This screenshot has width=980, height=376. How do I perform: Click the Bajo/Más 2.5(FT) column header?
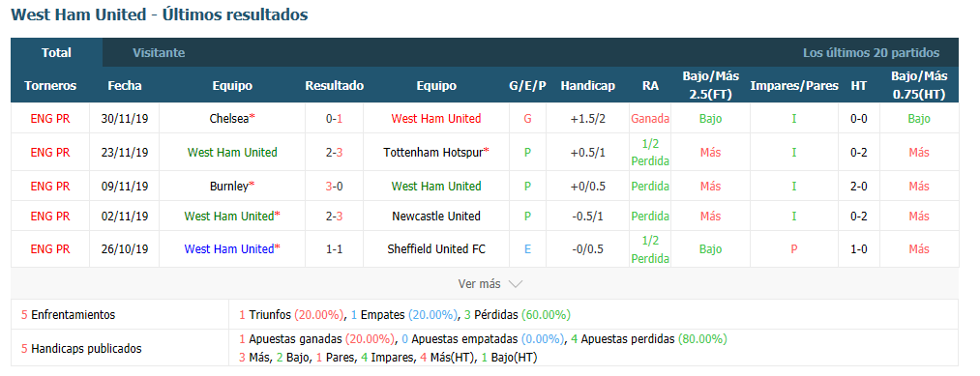click(x=711, y=86)
